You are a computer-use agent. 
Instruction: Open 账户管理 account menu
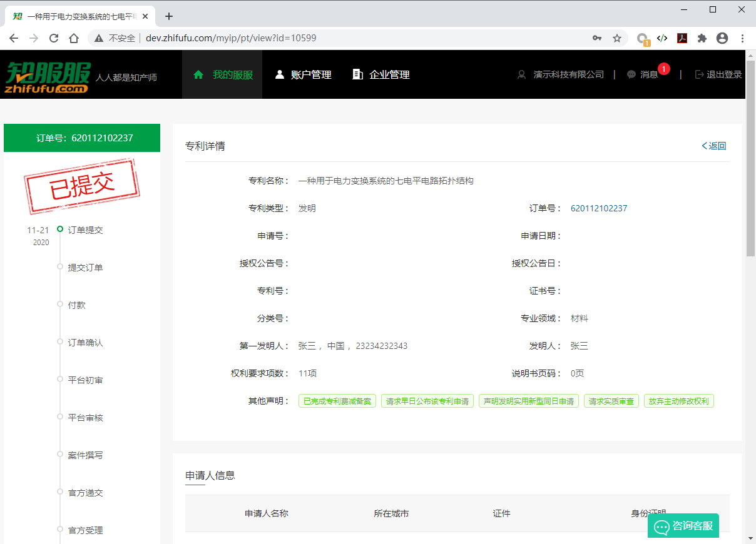click(x=304, y=75)
